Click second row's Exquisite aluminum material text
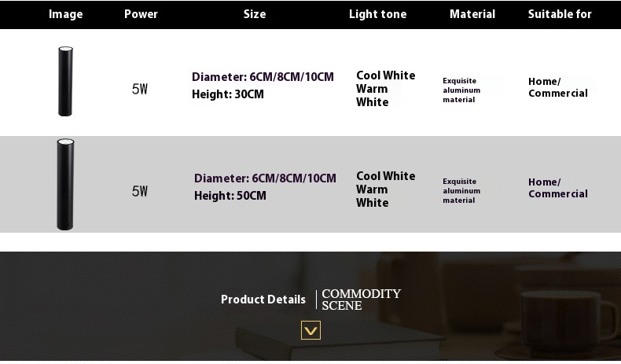Image resolution: width=621 pixels, height=364 pixels. click(x=461, y=190)
